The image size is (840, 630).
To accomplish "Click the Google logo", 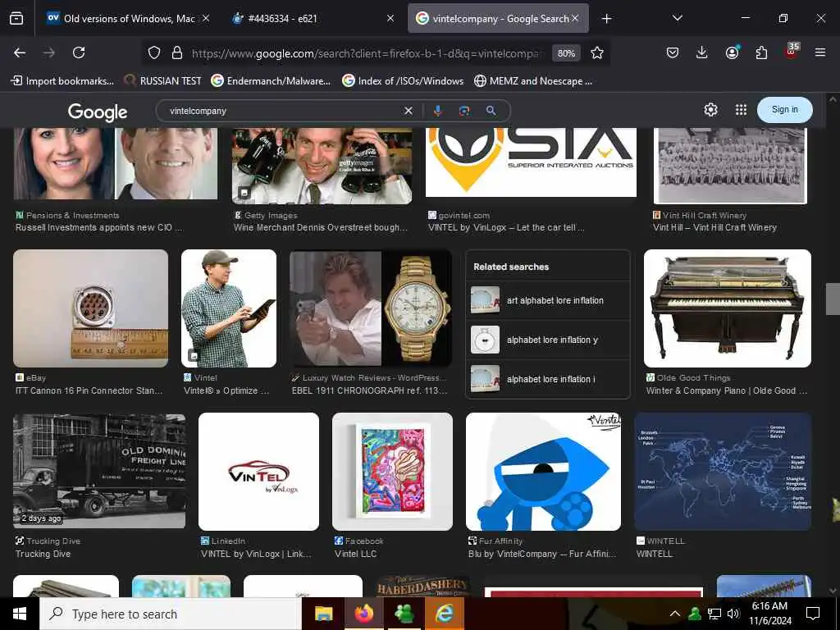I will click(x=98, y=112).
